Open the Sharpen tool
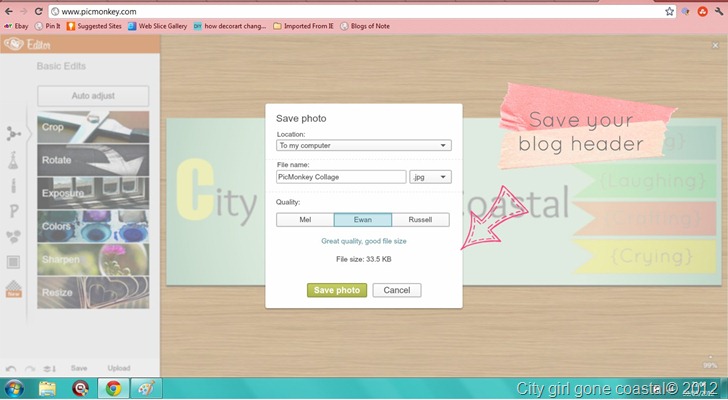Screen dimensions: 728x400 (x=93, y=259)
